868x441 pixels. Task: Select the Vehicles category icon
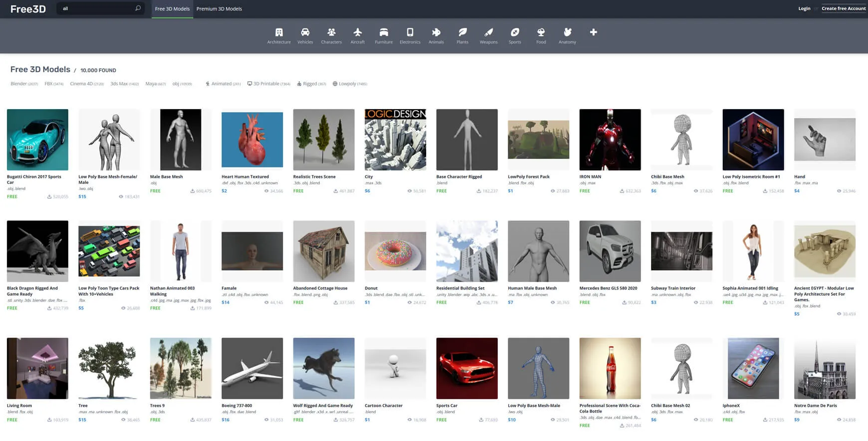[x=305, y=33]
